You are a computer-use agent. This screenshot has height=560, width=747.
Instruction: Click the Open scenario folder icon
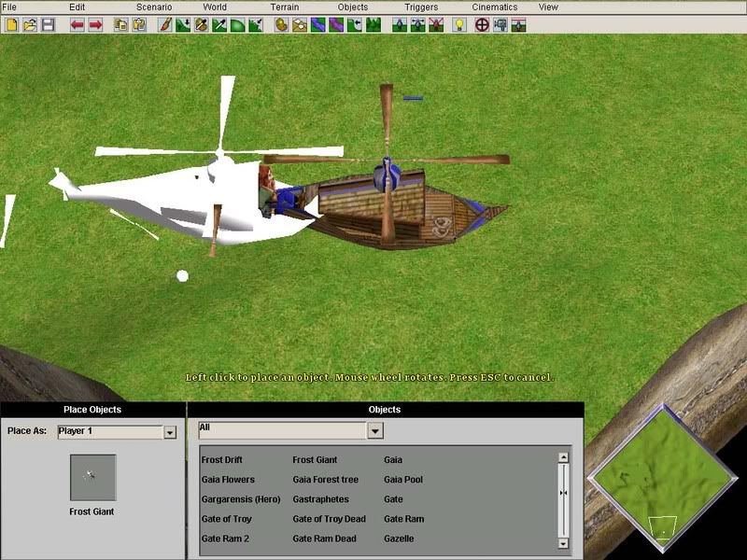[28, 24]
